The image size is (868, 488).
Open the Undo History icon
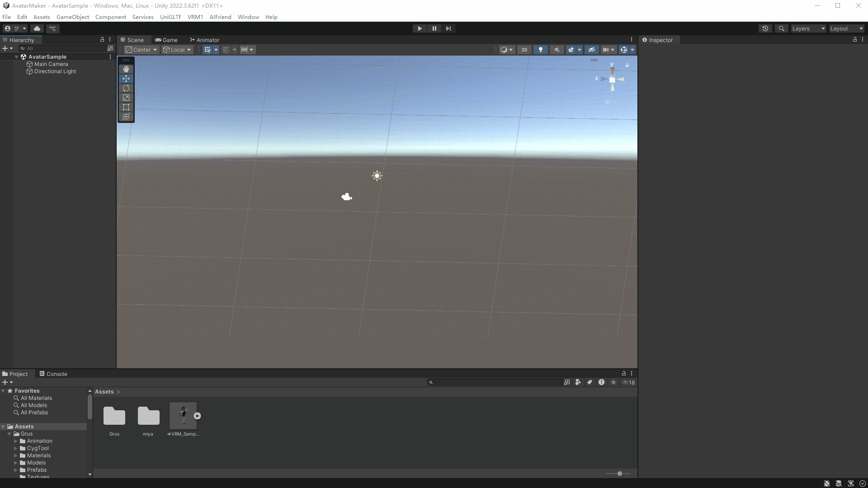[x=765, y=28]
